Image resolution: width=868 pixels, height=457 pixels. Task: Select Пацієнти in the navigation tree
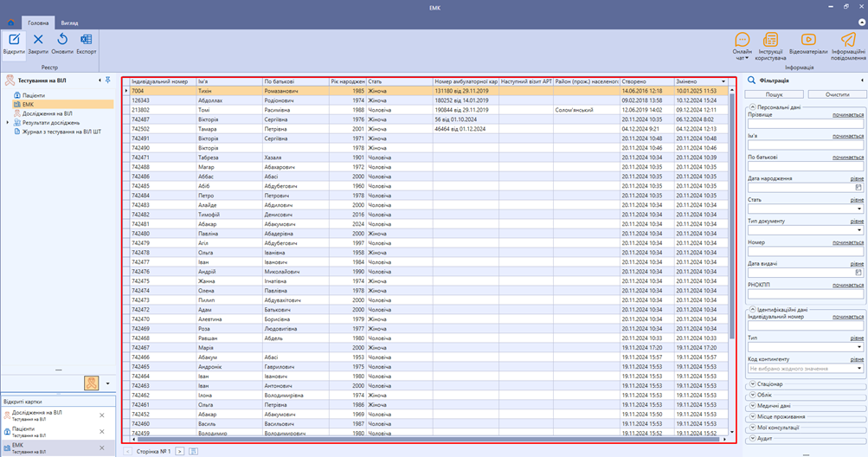click(34, 95)
